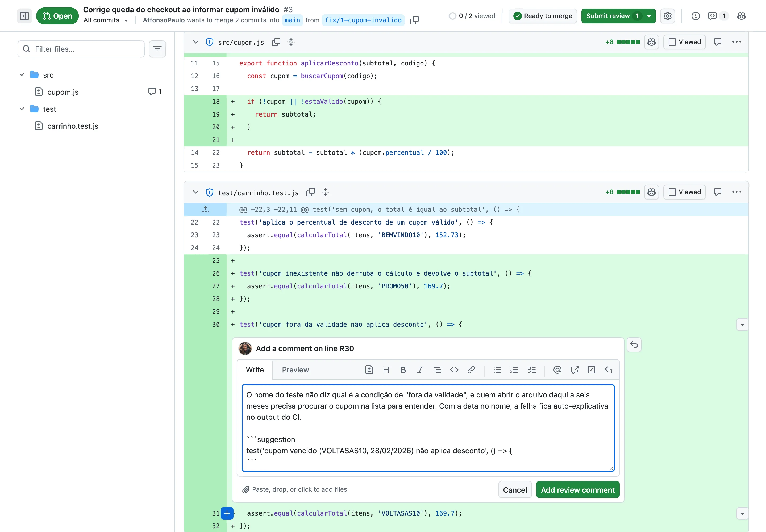Image resolution: width=766 pixels, height=532 pixels.
Task: Open the review comments panel icon
Action: (x=718, y=16)
